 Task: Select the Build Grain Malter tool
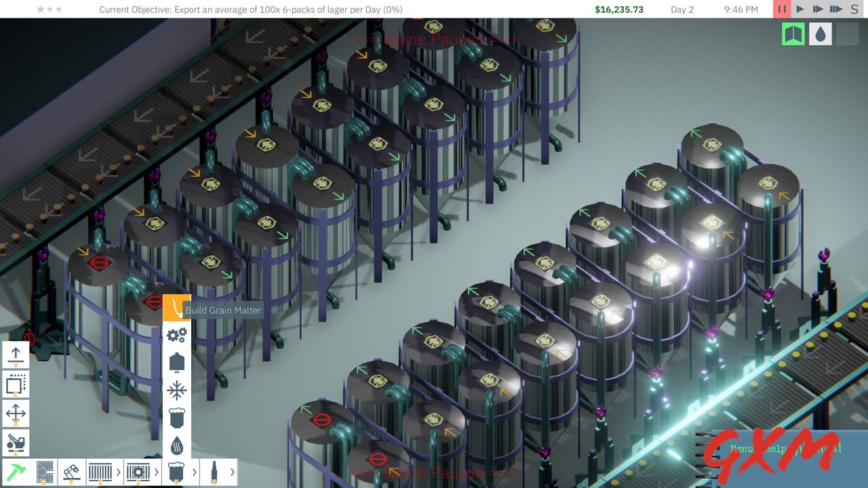176,310
